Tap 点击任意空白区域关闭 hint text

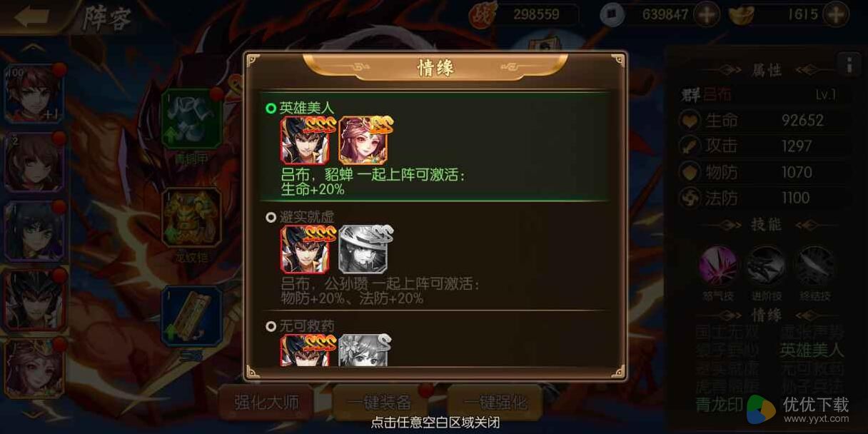click(x=434, y=423)
